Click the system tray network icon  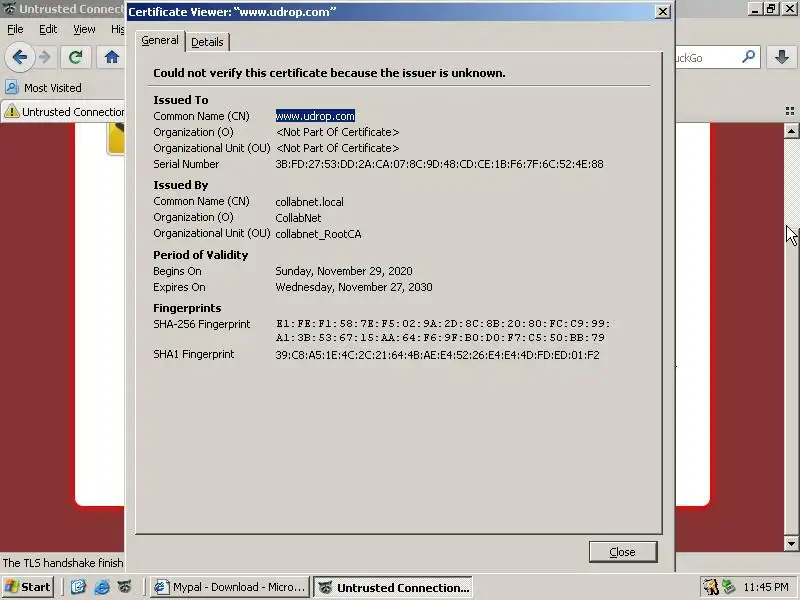tap(728, 587)
